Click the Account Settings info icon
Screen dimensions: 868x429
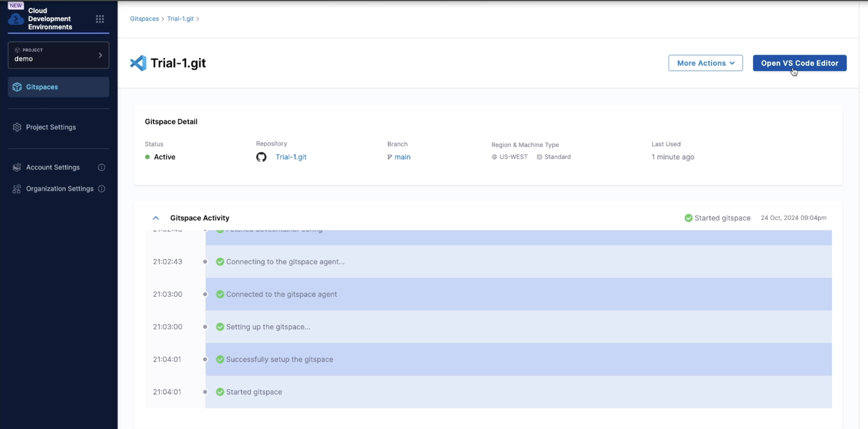click(101, 167)
